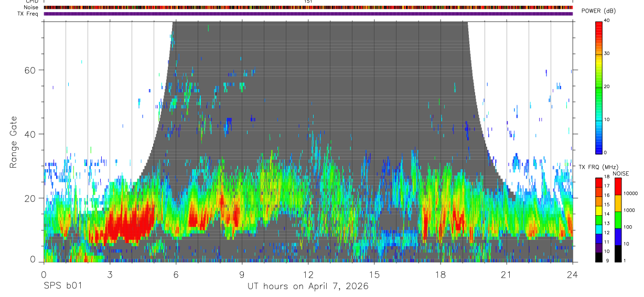
Task: Click the NOISE color legend bar
Action: pos(618,219)
